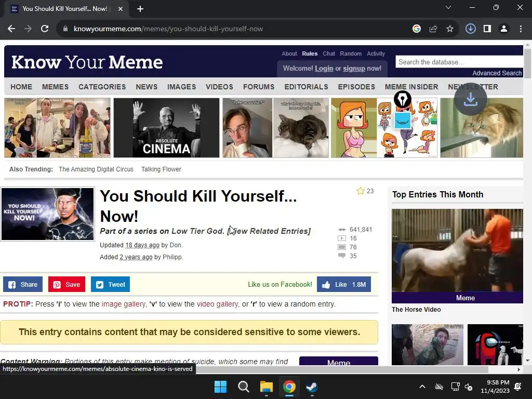This screenshot has width=532, height=399.
Task: Open the Advanced Search link
Action: coord(497,73)
